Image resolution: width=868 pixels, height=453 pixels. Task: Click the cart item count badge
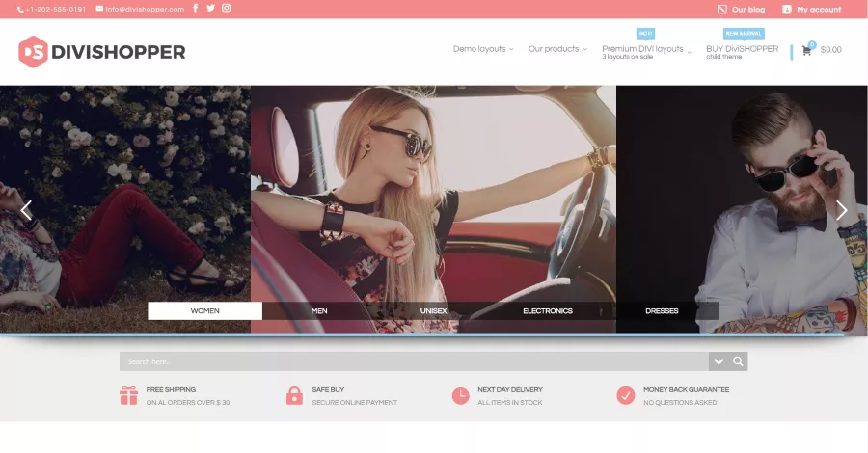[x=811, y=44]
